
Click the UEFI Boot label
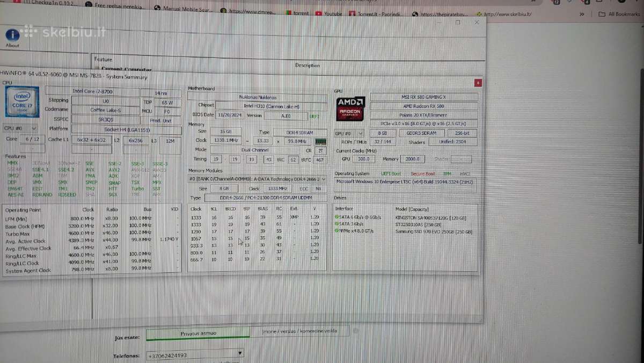[x=391, y=174]
